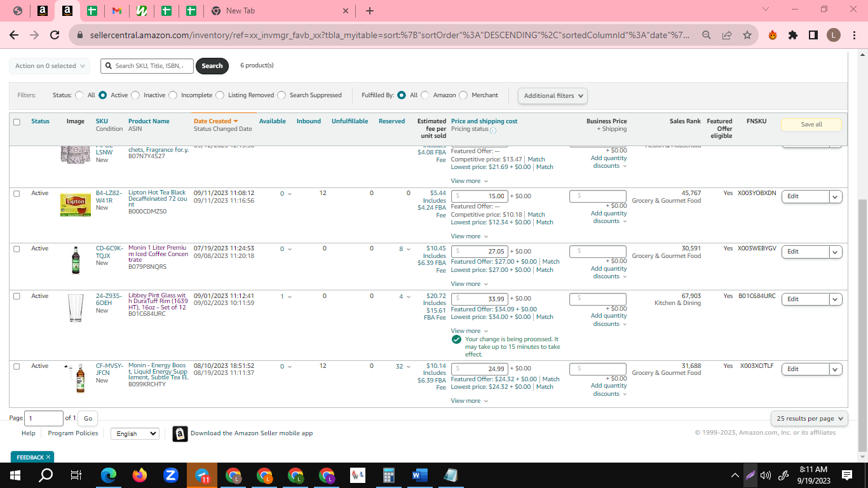Close the New Tab tab
868x488 pixels.
(346, 11)
